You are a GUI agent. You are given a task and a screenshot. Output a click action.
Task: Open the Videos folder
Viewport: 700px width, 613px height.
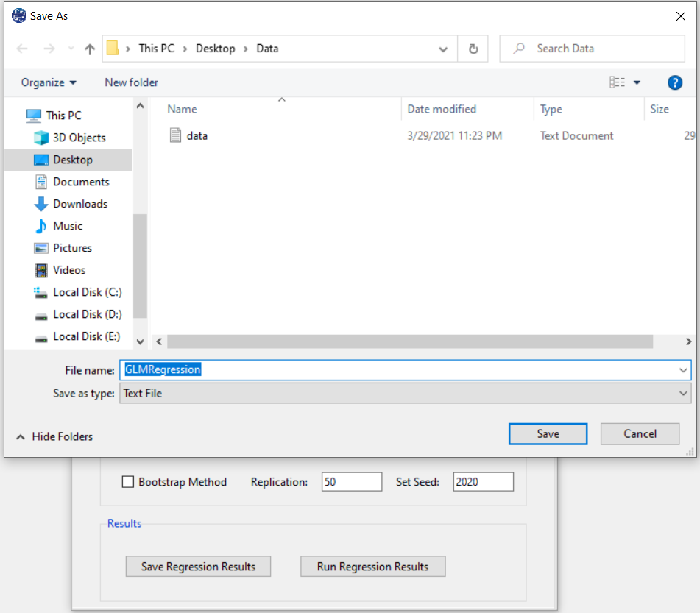click(x=68, y=270)
